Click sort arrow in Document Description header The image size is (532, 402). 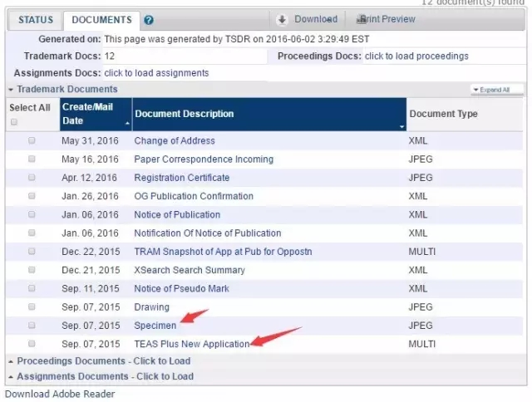(x=402, y=126)
